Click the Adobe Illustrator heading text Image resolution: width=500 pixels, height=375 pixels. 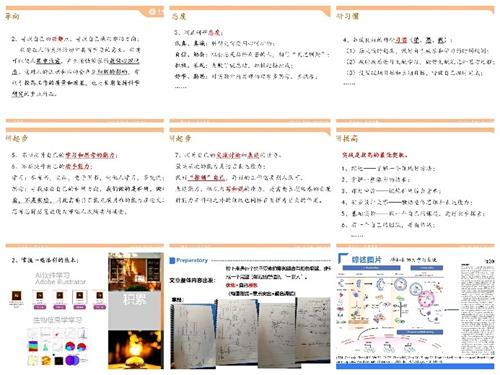tap(60, 282)
